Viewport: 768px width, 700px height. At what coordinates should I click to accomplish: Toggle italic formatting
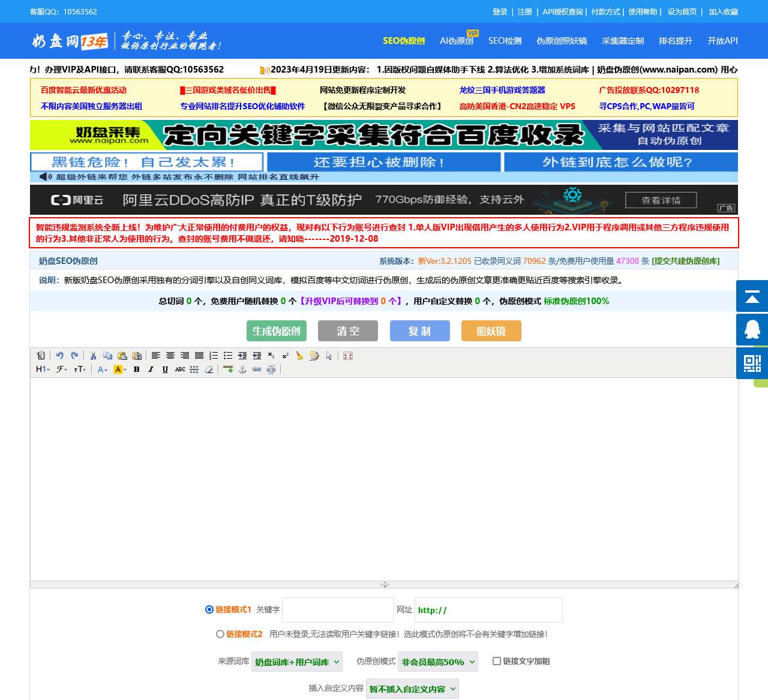pos(151,369)
